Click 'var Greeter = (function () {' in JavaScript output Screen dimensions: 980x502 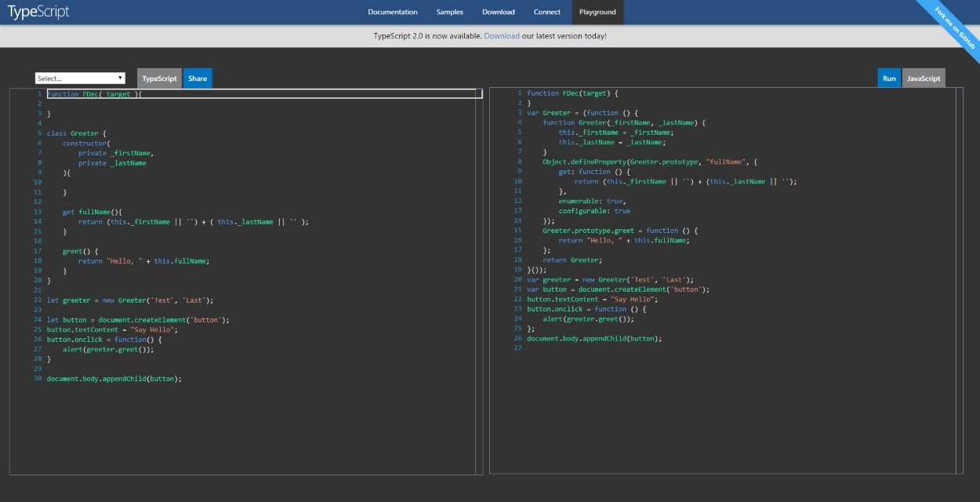(x=583, y=113)
